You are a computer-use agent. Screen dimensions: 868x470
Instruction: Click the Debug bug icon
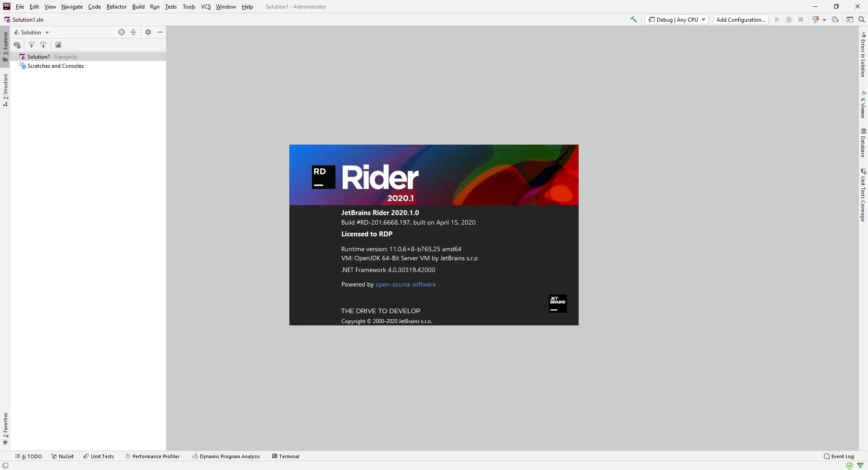coord(789,19)
